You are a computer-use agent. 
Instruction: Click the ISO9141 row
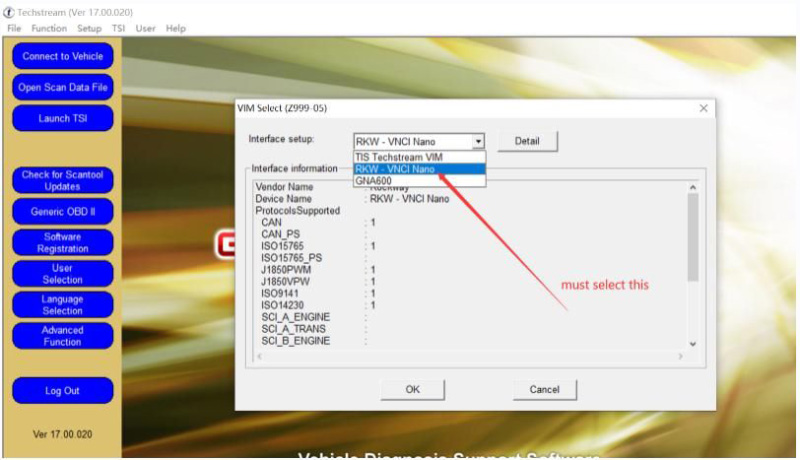[x=318, y=293]
